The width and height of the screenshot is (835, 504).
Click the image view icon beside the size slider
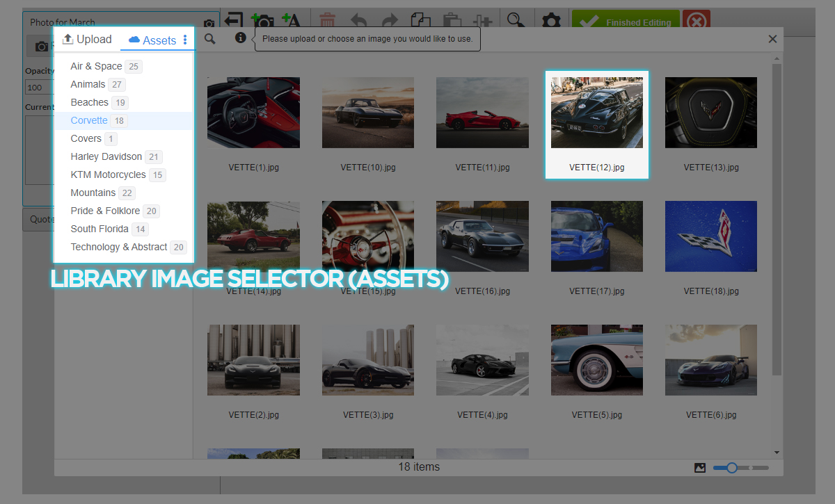700,468
